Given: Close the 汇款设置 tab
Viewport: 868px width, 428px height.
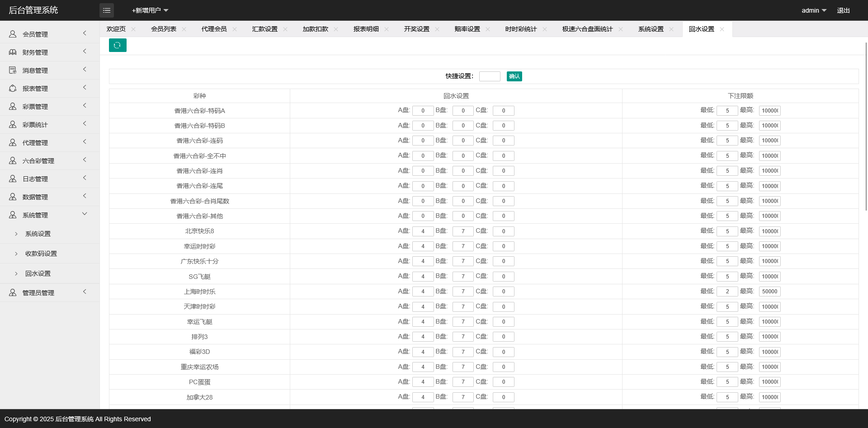Looking at the screenshot, I should coord(285,29).
